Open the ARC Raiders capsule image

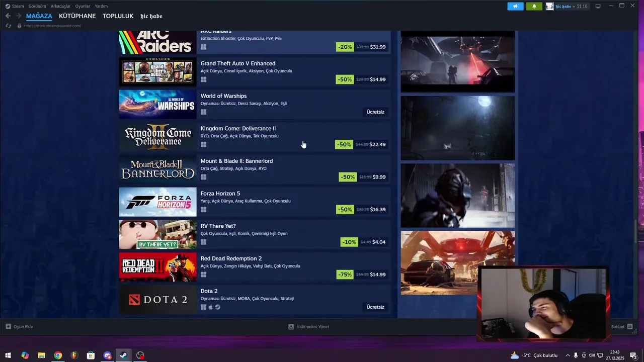[x=158, y=42]
